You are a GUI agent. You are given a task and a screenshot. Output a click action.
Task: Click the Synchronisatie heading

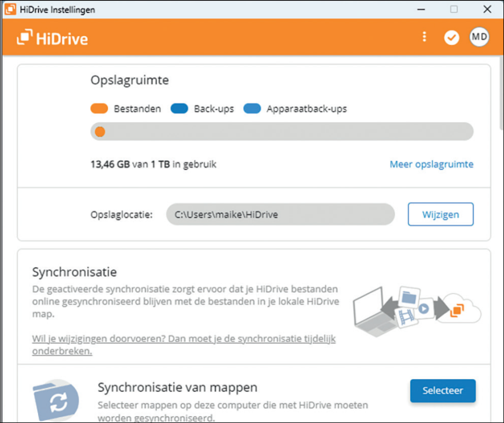pyautogui.click(x=74, y=272)
